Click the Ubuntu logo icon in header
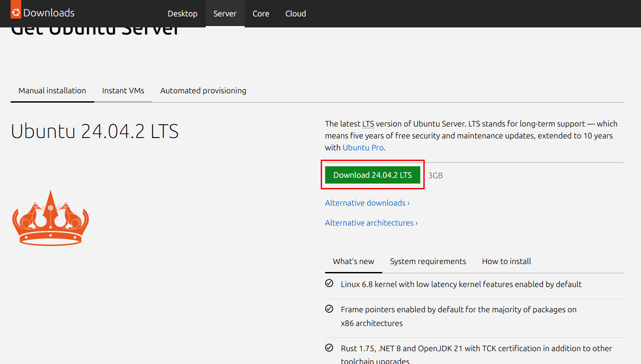This screenshot has width=641, height=364. click(x=16, y=9)
